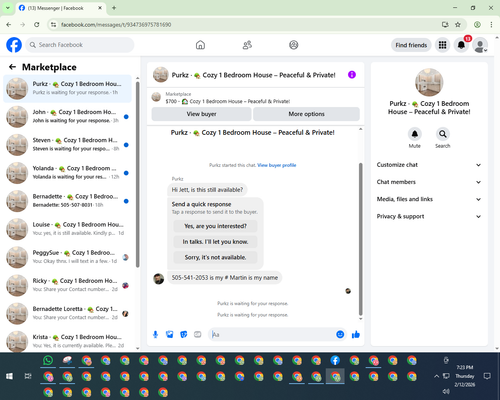Open Windows notification center icon

click(x=487, y=376)
